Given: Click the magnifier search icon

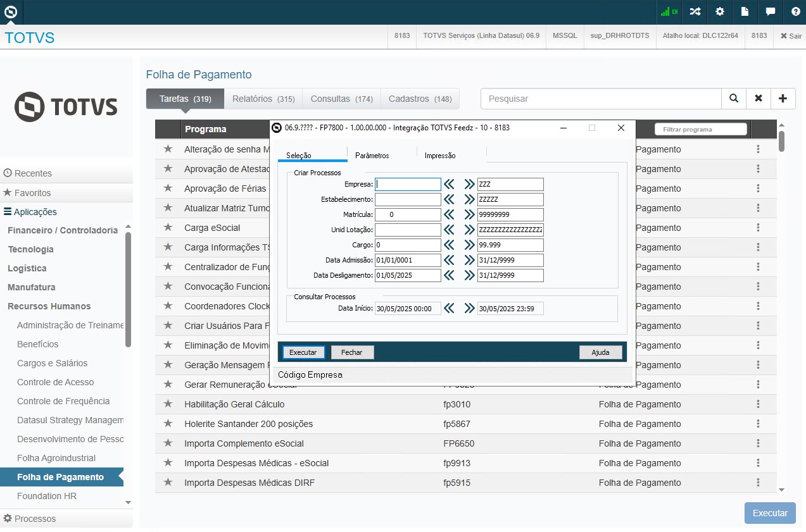Looking at the screenshot, I should [x=733, y=99].
